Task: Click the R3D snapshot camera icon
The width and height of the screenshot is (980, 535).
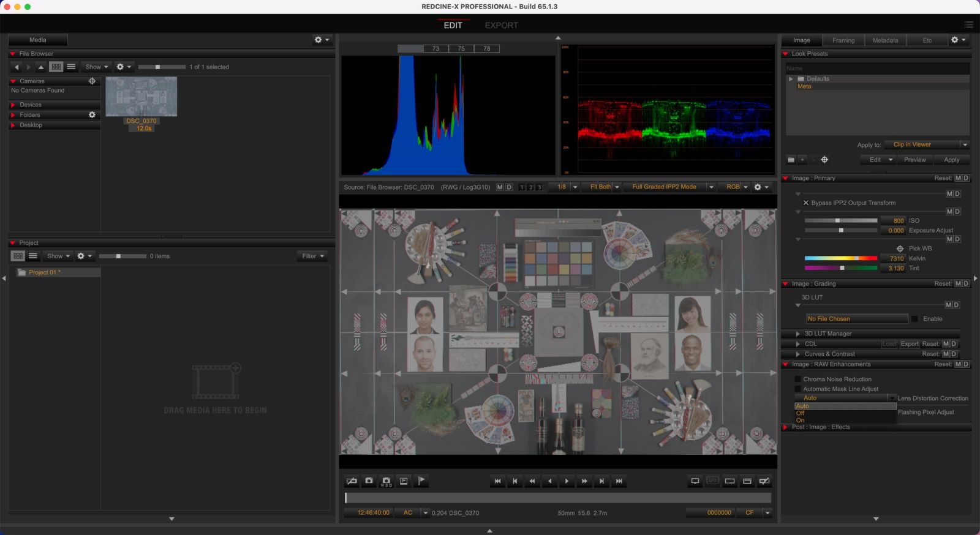Action: tap(386, 481)
